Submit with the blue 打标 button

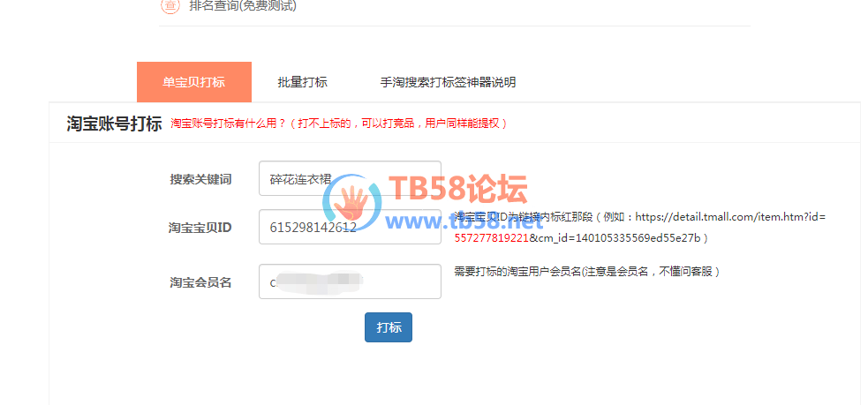coord(388,327)
